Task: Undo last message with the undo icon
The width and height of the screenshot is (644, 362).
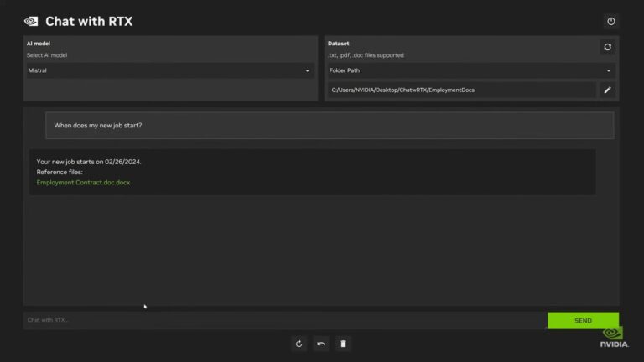Action: 321,344
